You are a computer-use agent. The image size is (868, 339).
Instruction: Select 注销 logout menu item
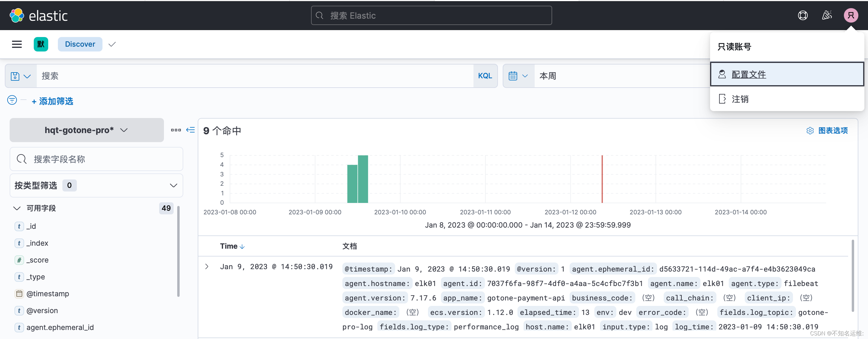tap(740, 99)
